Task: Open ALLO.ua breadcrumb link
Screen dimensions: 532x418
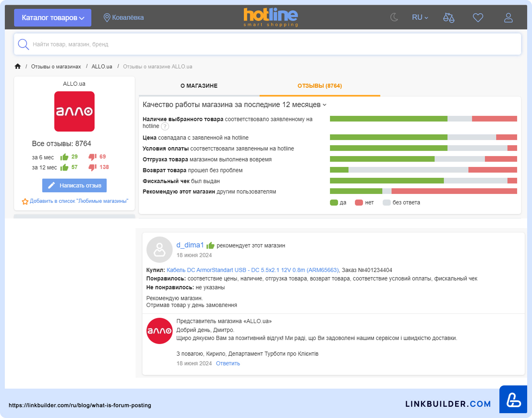Action: [102, 67]
